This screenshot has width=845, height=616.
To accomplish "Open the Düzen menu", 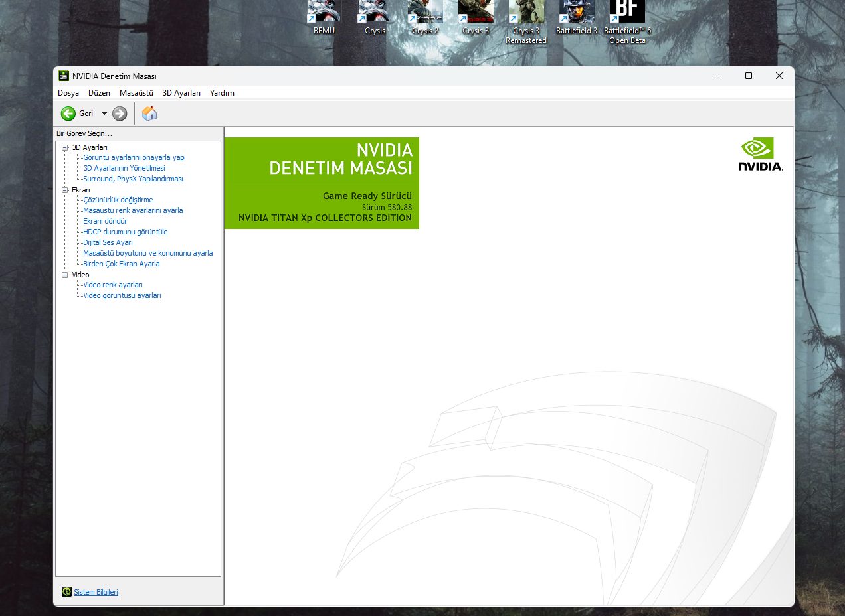I will (99, 93).
